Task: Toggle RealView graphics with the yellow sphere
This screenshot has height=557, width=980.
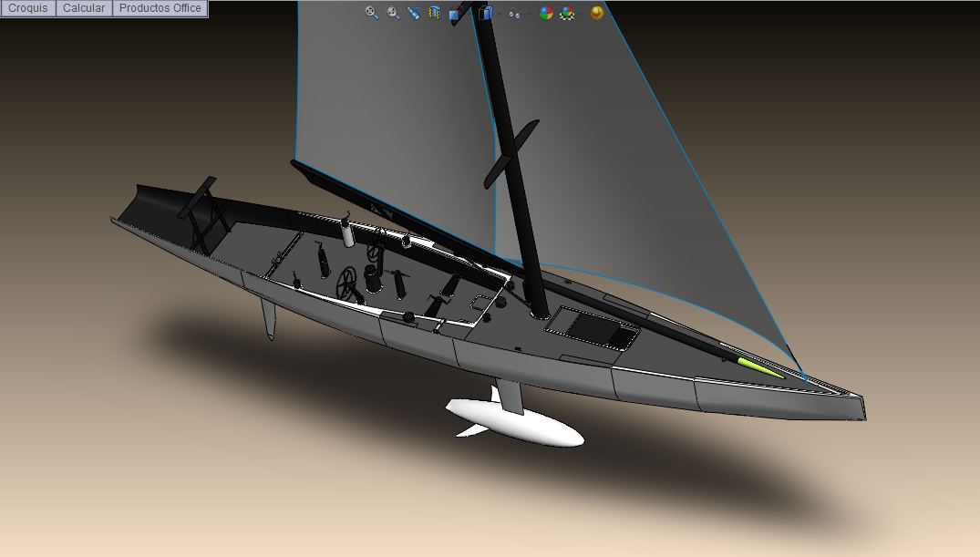Action: point(597,12)
